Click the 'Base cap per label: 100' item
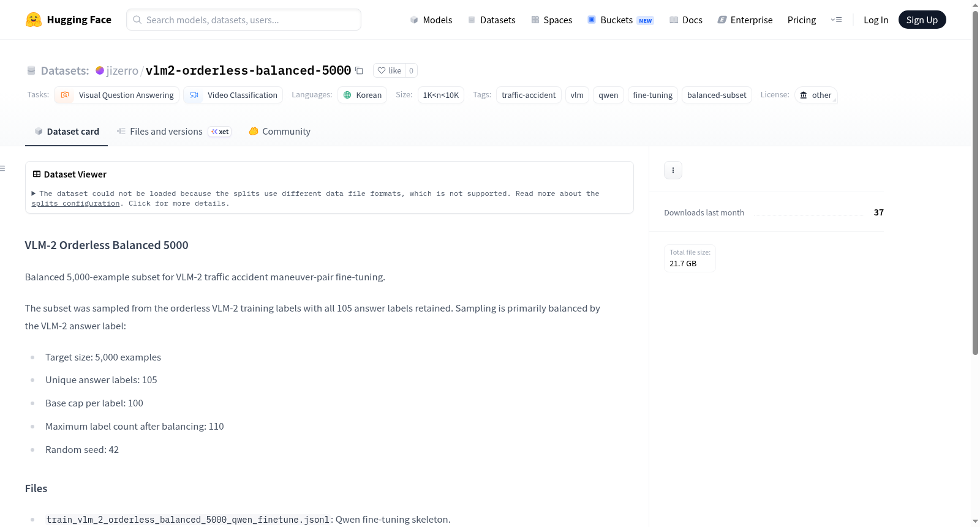This screenshot has height=527, width=980. pos(94,403)
